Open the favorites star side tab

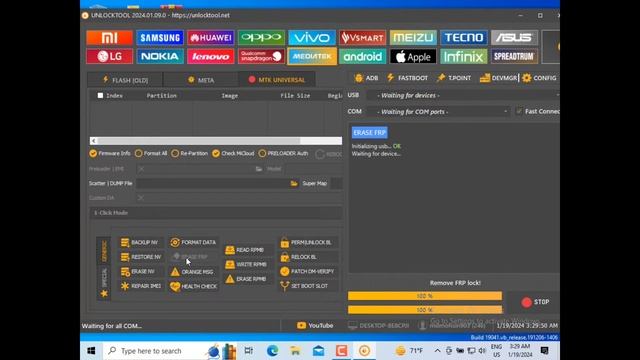[x=104, y=294]
